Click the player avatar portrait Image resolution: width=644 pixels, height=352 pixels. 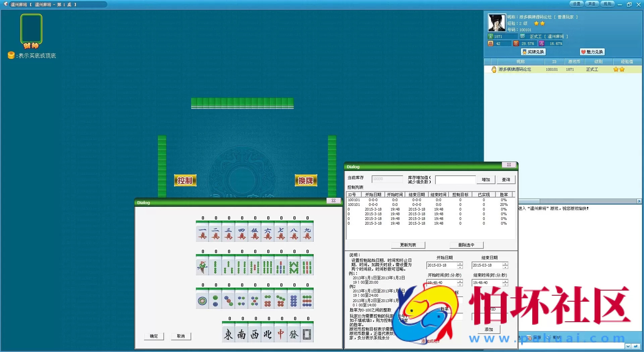(x=496, y=23)
